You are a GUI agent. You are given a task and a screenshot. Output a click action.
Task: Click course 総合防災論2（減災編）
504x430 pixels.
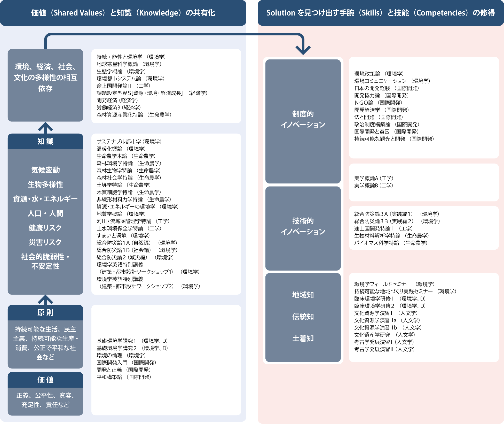point(135,257)
